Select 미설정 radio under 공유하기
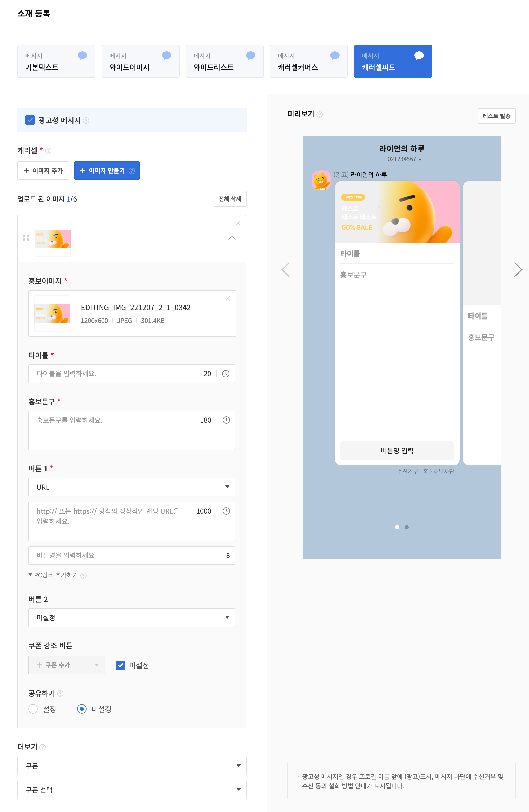Screen dimensions: 529x812 tap(82, 709)
